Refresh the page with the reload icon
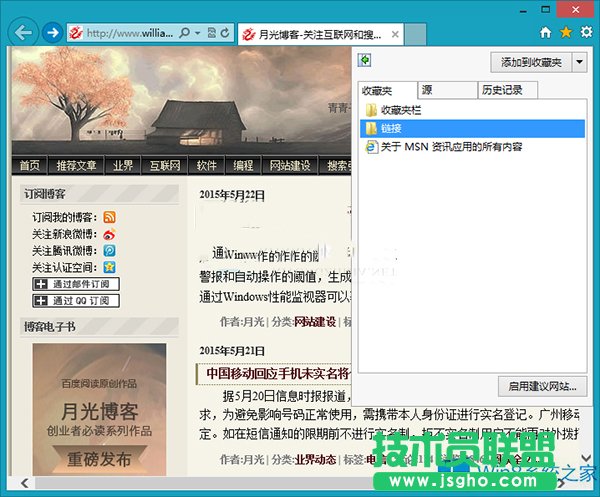This screenshot has height=497, width=600. pyautogui.click(x=225, y=33)
